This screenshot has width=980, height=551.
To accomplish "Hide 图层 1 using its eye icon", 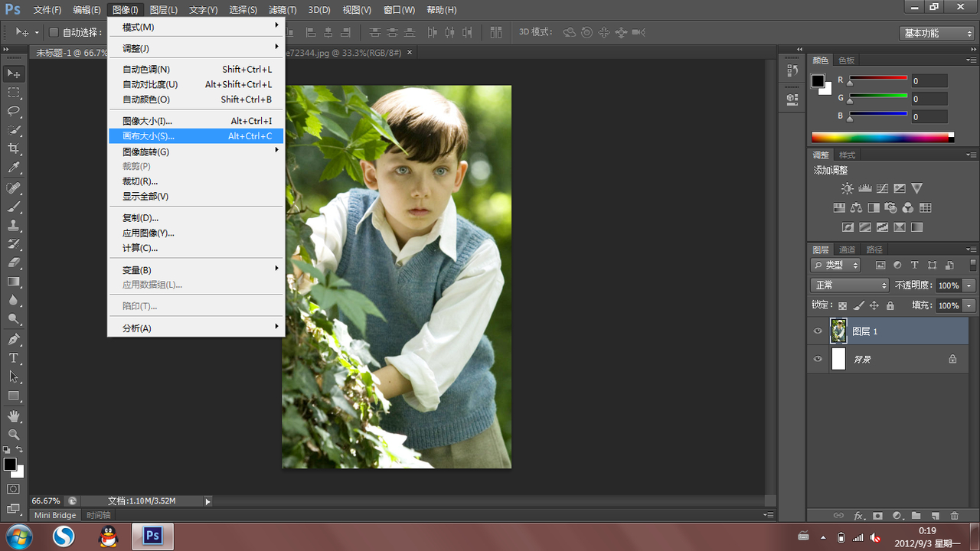I will [x=818, y=331].
